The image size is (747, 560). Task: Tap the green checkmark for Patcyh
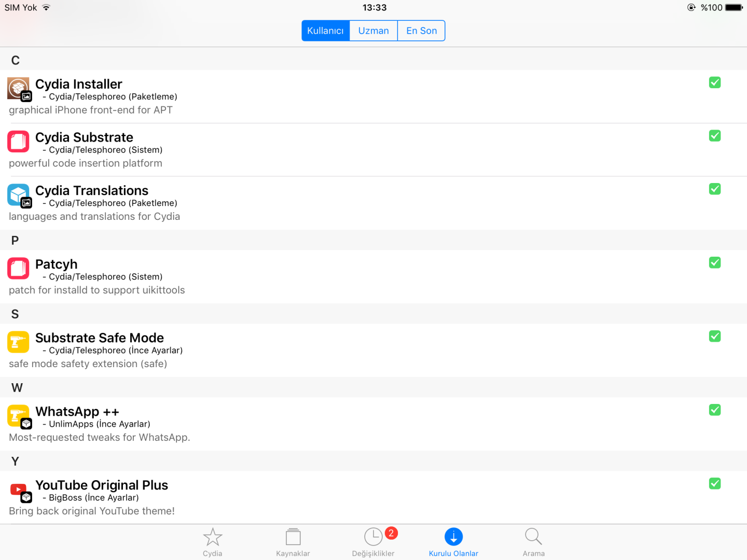pos(715,263)
